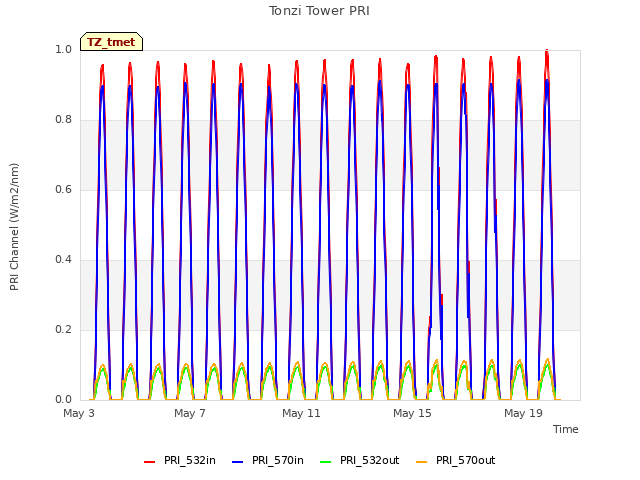Image resolution: width=640 pixels, height=480 pixels.
Task: Click the May 7 x-axis label
Action: tap(190, 413)
